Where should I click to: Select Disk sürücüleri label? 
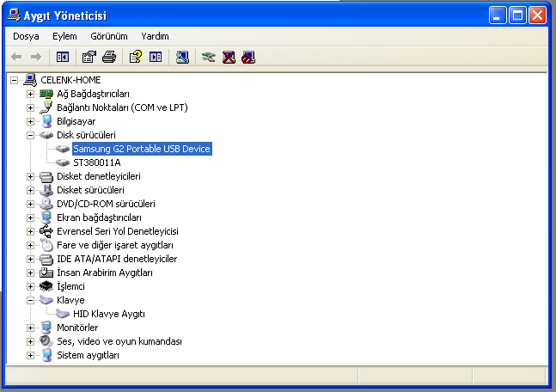point(86,135)
